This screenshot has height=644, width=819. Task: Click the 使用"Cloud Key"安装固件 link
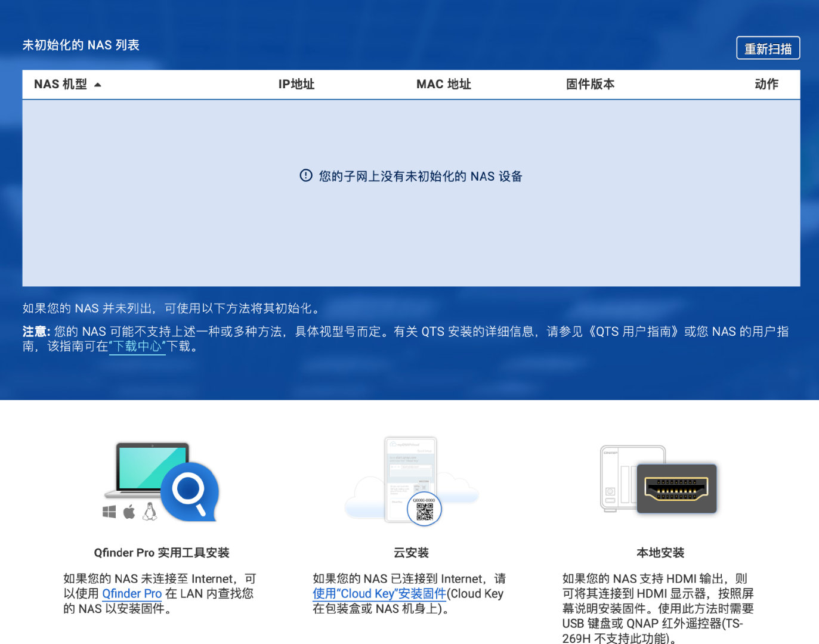(x=379, y=594)
